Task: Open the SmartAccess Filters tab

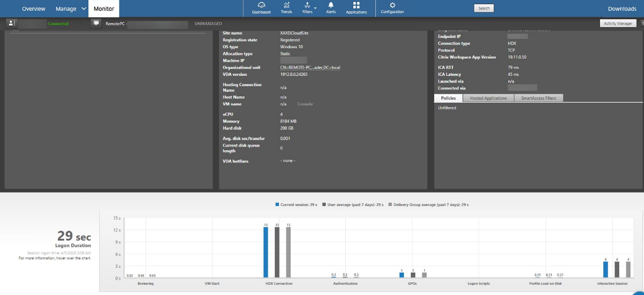Action: (538, 98)
